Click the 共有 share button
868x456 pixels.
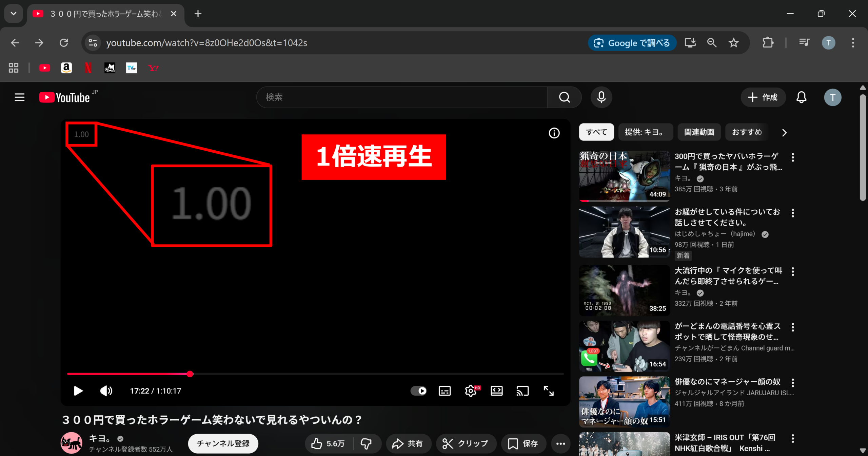point(408,443)
